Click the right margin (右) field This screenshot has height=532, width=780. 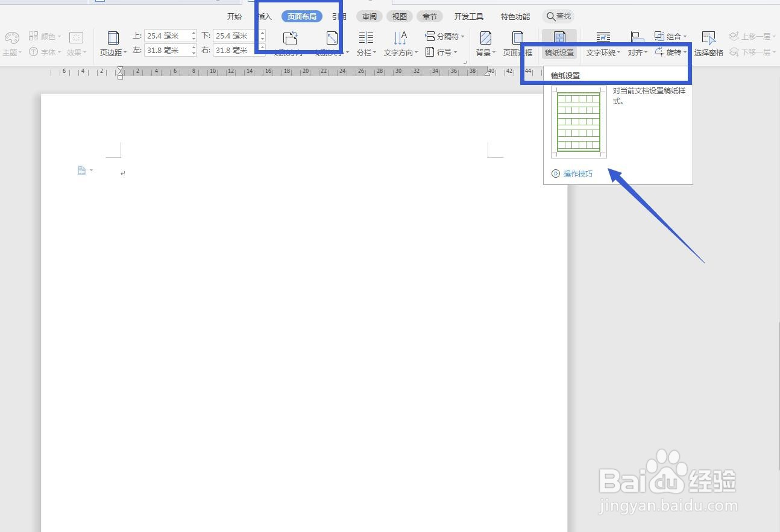point(239,51)
